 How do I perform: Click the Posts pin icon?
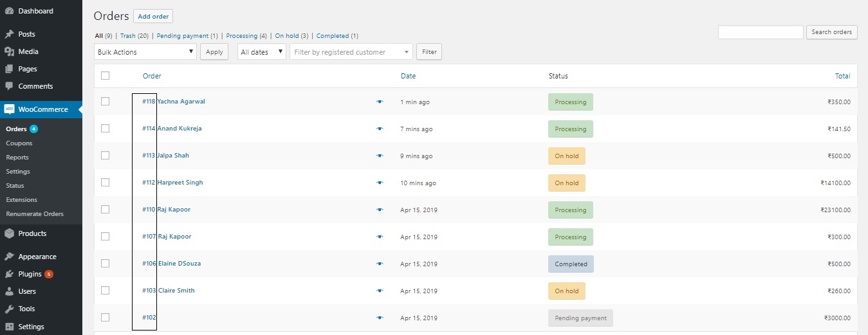(9, 34)
